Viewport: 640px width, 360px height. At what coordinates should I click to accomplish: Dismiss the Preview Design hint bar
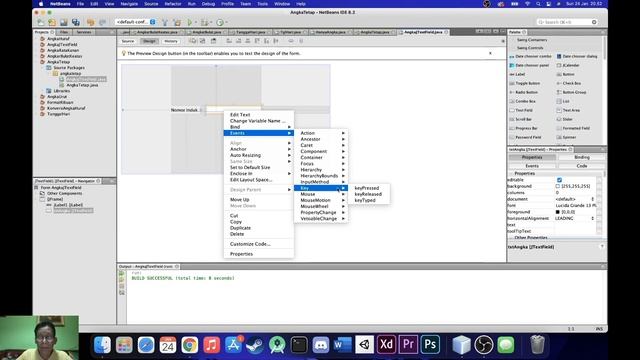pyautogui.click(x=490, y=53)
